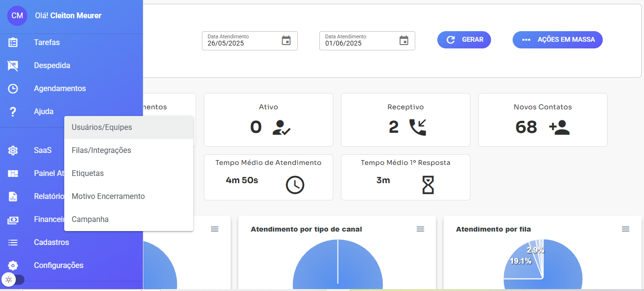Viewport: 644px width, 291px height.
Task: Open calendar picker for end date 01/06/2025
Action: tap(404, 40)
